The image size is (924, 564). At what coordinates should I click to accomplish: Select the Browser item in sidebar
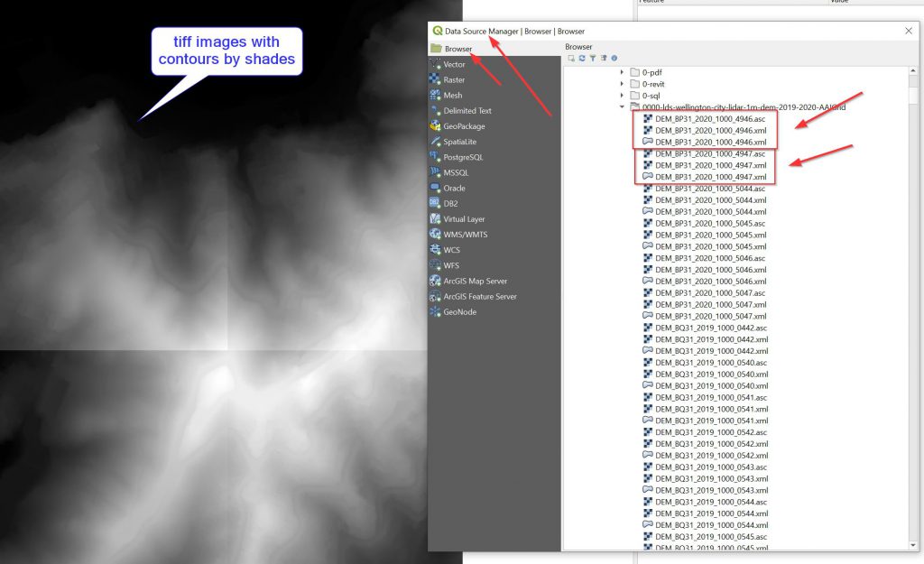tap(457, 49)
